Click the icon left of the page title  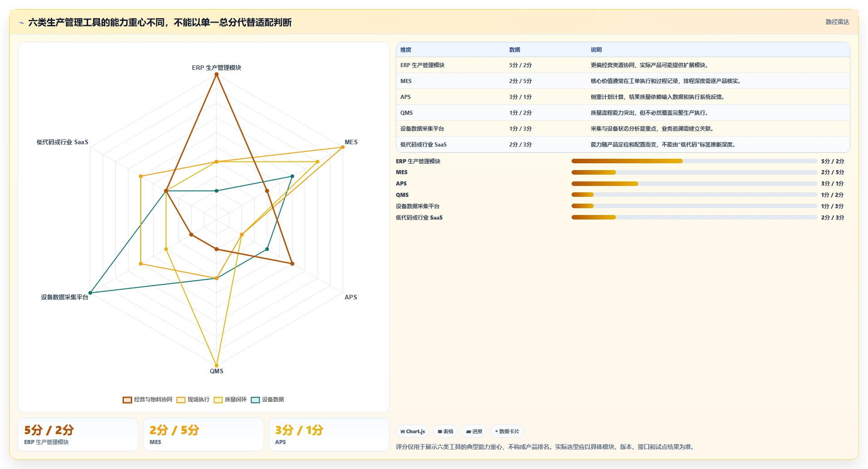coord(21,23)
